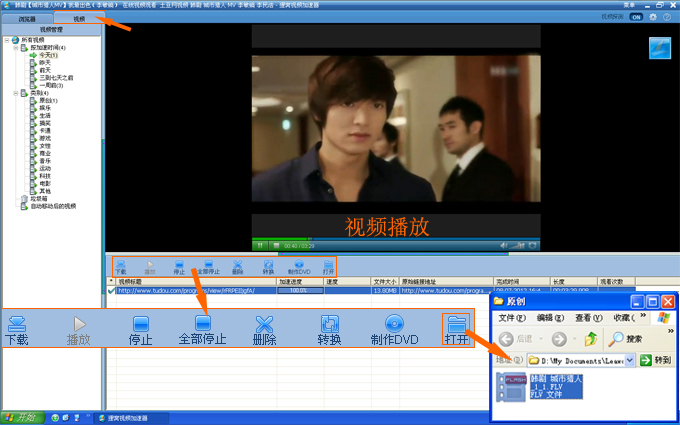Click the 速窝视频加速器 taskbar button
Image resolution: width=680 pixels, height=425 pixels.
131,418
